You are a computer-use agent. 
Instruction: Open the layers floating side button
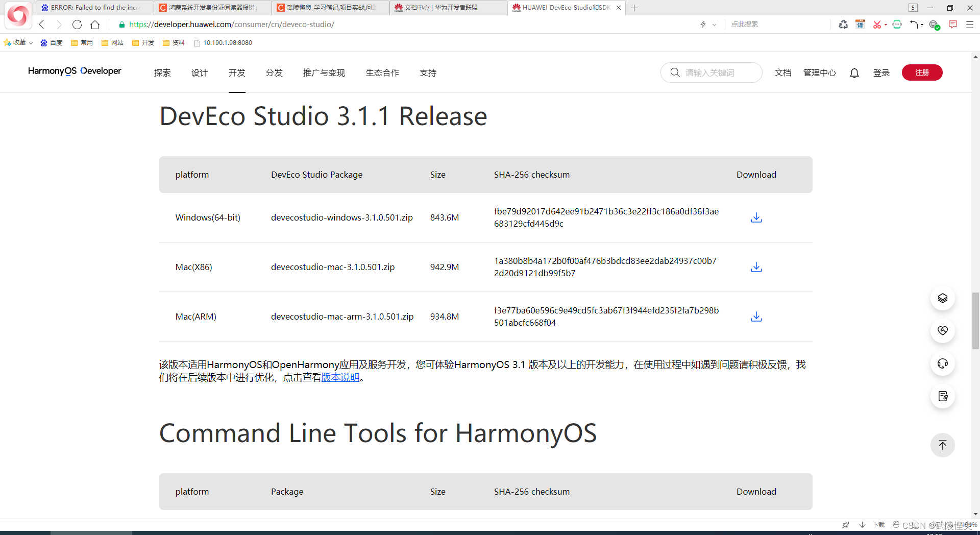point(943,298)
